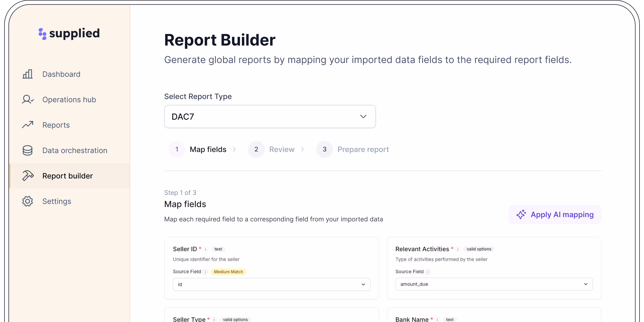Click the Medium Match confidence badge

[228, 272]
